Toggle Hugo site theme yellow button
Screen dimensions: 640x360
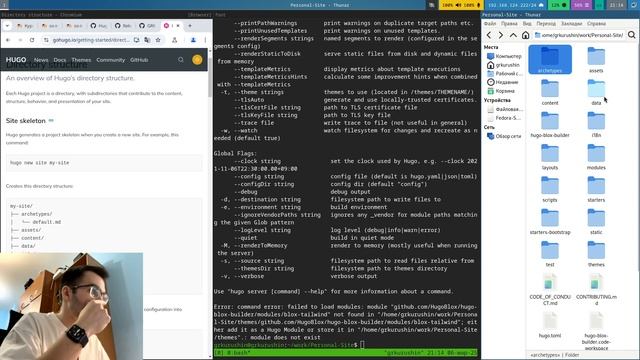[x=197, y=60]
